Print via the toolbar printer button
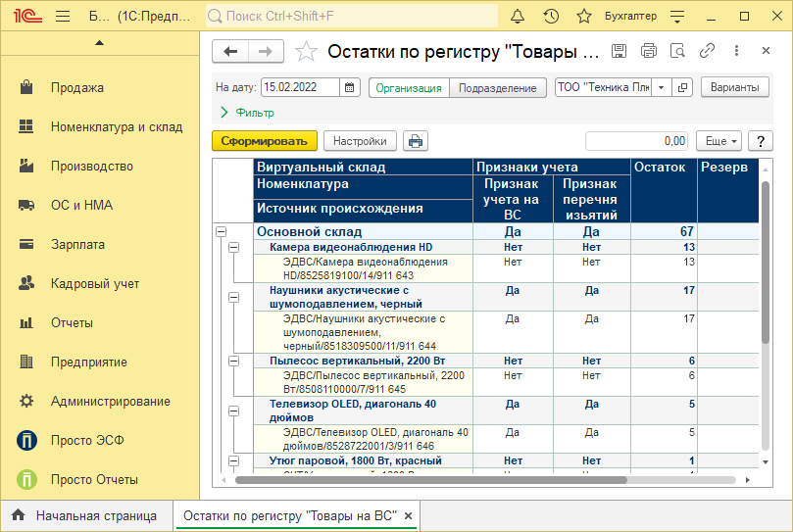 point(416,141)
